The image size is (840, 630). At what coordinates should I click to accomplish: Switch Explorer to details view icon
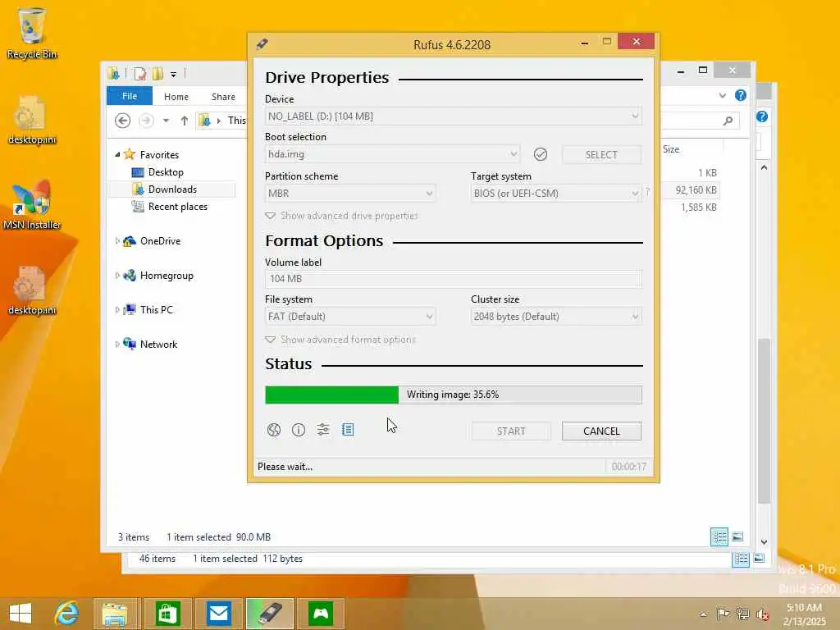(x=719, y=536)
